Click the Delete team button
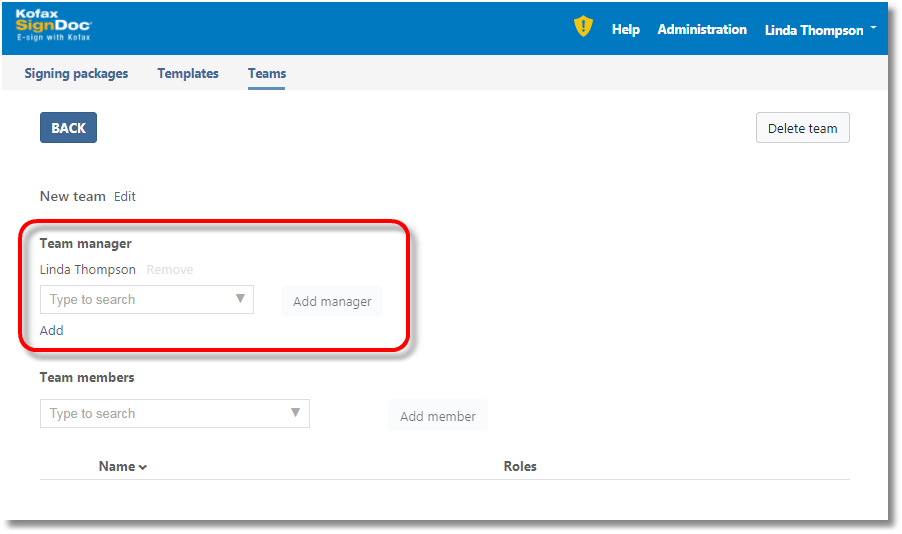The width and height of the screenshot is (902, 534). (x=802, y=128)
